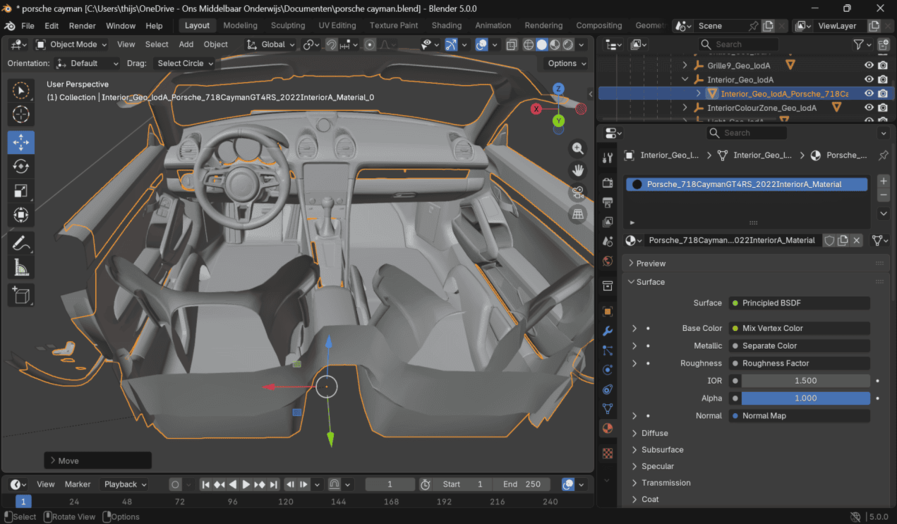This screenshot has width=897, height=524.
Task: Click the Options button in viewport header
Action: point(566,63)
